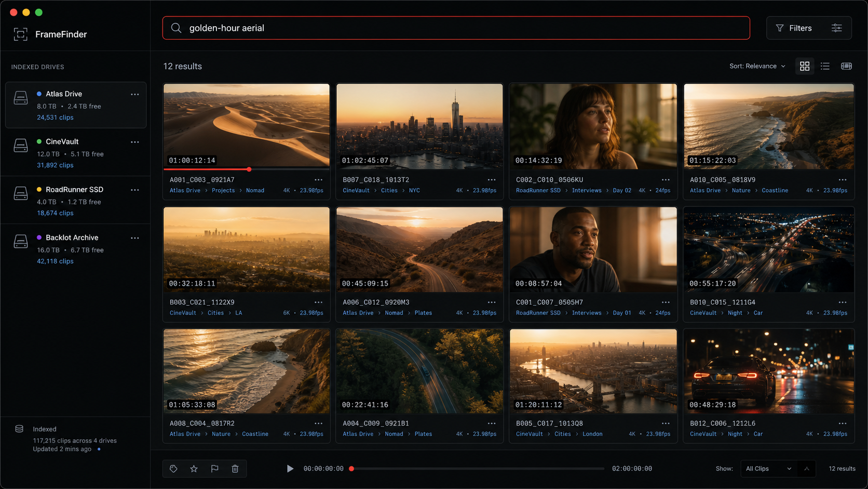
Task: Click the bottom playback timeline track
Action: [478, 469]
